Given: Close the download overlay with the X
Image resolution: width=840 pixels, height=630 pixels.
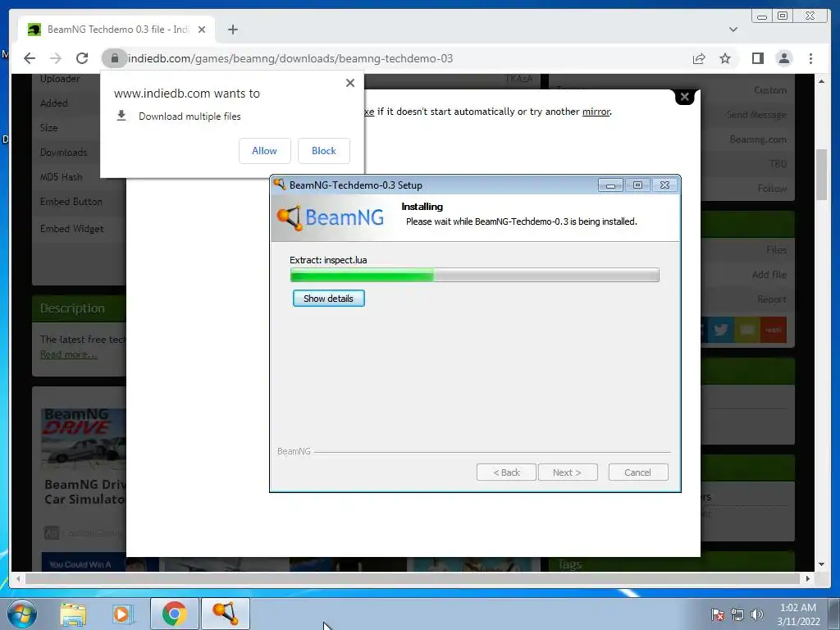Looking at the screenshot, I should (x=685, y=97).
